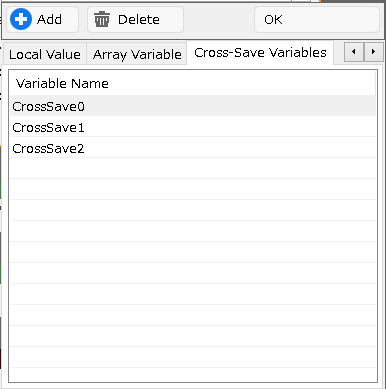Click blank space right of CrossSave1 text
386x389 pixels.
coord(230,127)
